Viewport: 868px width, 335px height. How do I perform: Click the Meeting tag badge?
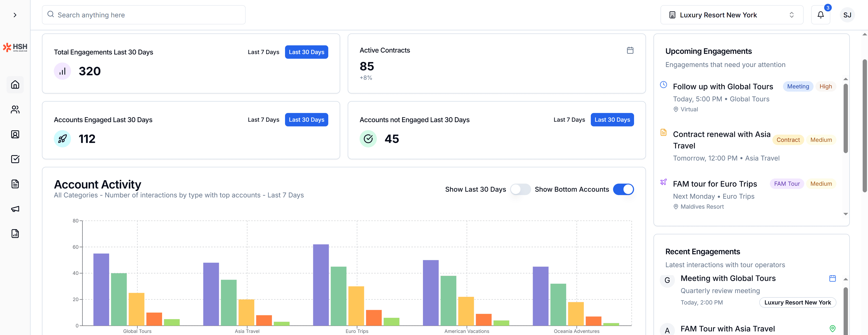click(x=797, y=86)
